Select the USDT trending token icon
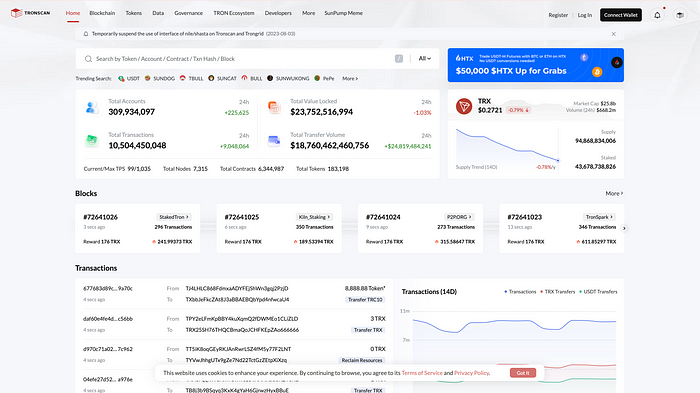The width and height of the screenshot is (700, 393). [x=121, y=79]
